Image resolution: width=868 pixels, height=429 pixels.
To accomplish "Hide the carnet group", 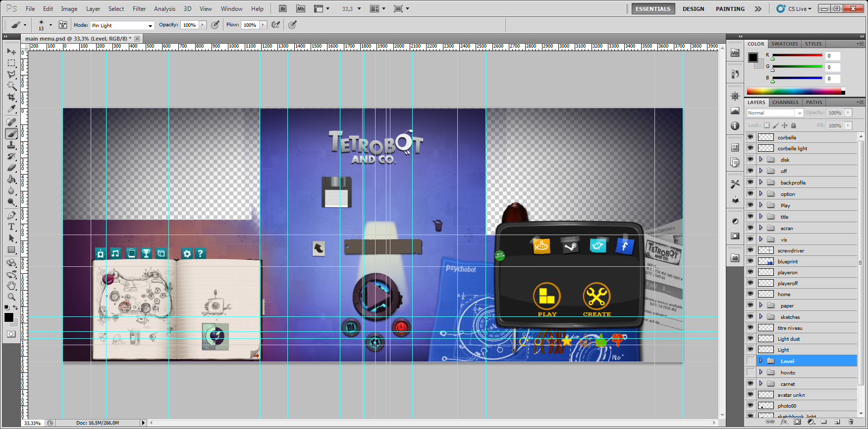I will 750,383.
